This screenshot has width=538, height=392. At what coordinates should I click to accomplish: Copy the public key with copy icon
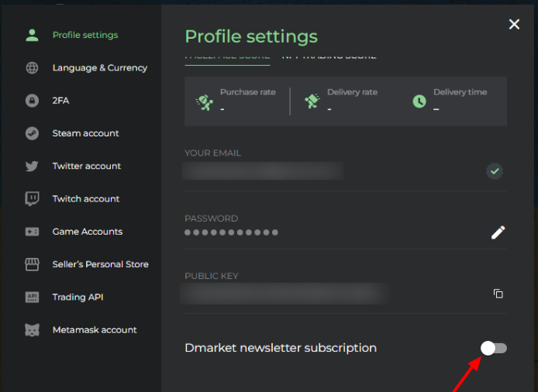[x=498, y=294]
